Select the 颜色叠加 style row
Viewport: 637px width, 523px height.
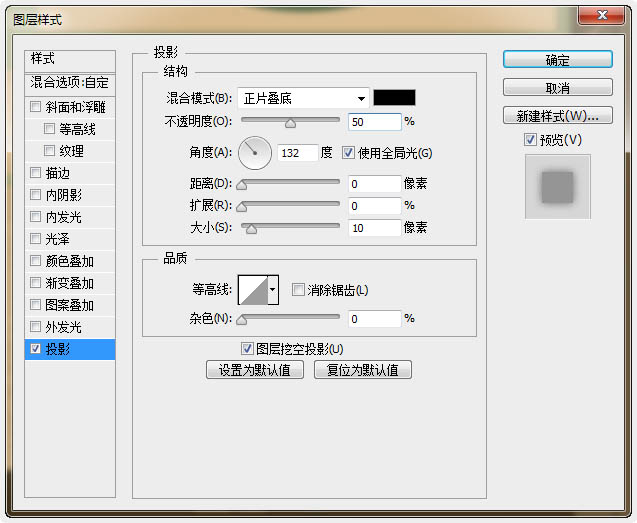click(70, 260)
